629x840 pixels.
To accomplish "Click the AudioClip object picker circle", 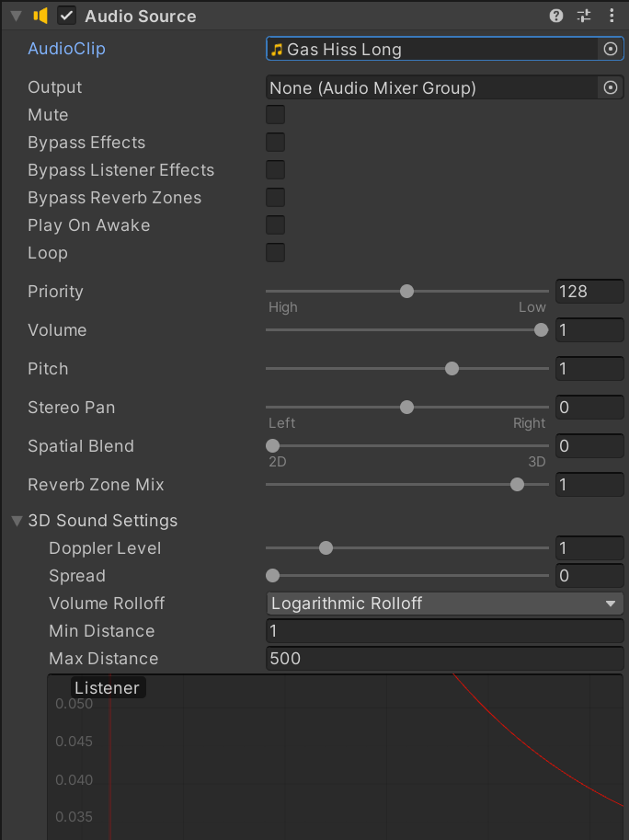I will [x=611, y=50].
